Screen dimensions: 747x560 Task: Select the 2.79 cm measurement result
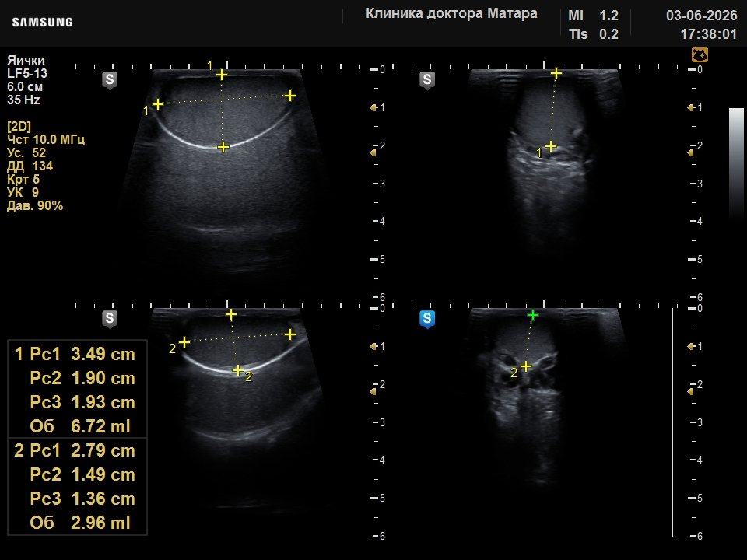pyautogui.click(x=103, y=450)
